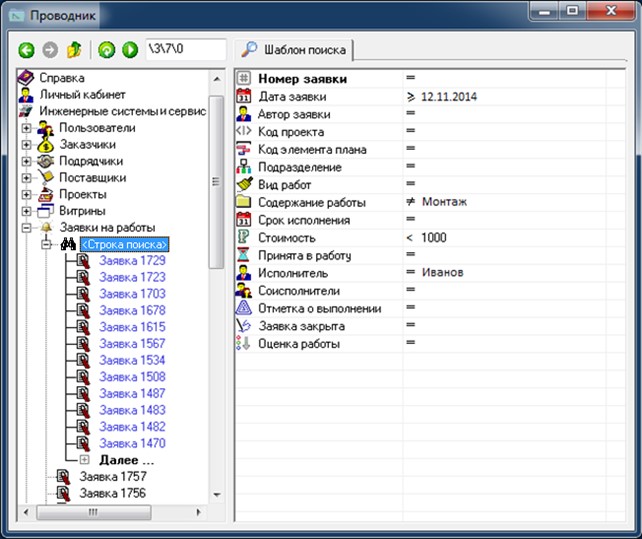
Task: Expand the Поставщики tree node
Action: [26, 178]
